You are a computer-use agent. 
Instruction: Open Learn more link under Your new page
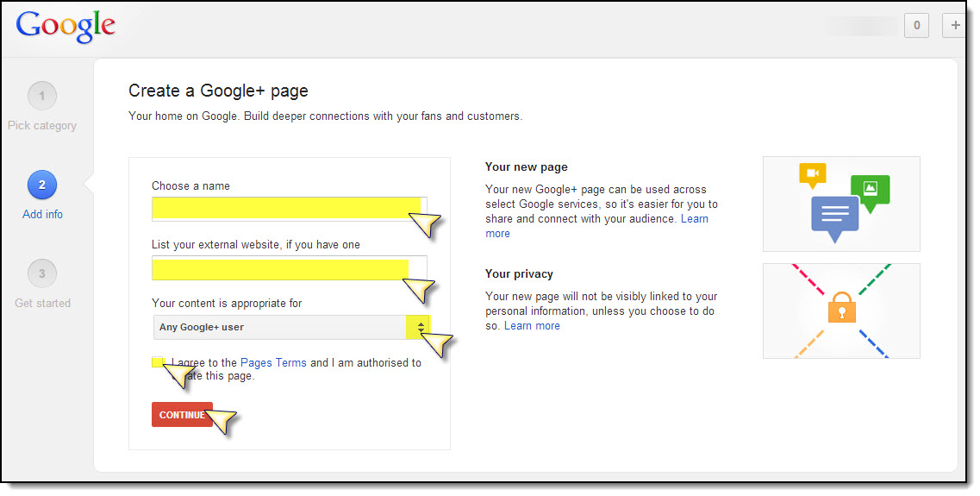[x=695, y=219]
